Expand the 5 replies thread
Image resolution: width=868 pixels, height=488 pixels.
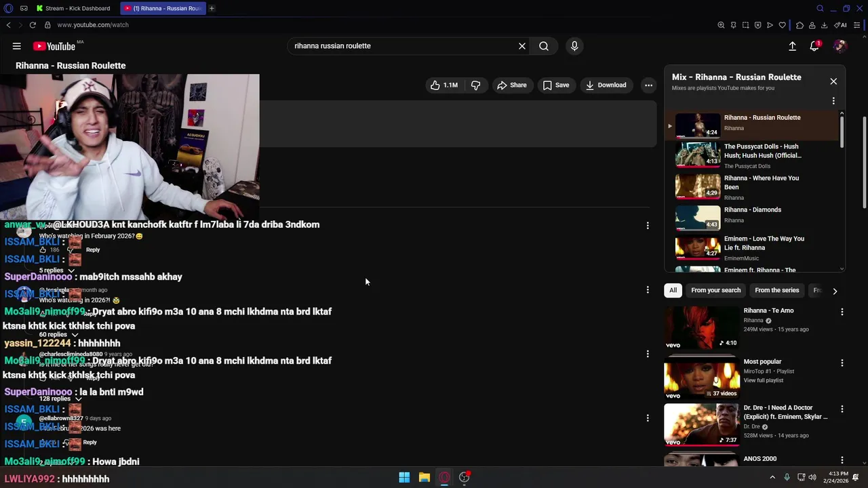[56, 270]
